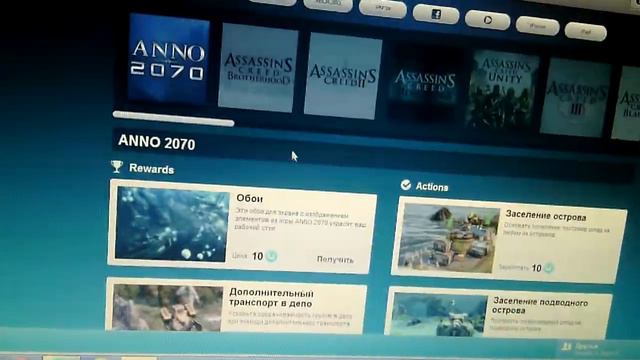Viewport: 640px width, 360px height.
Task: Click the Rewards section heading
Action: [x=151, y=169]
